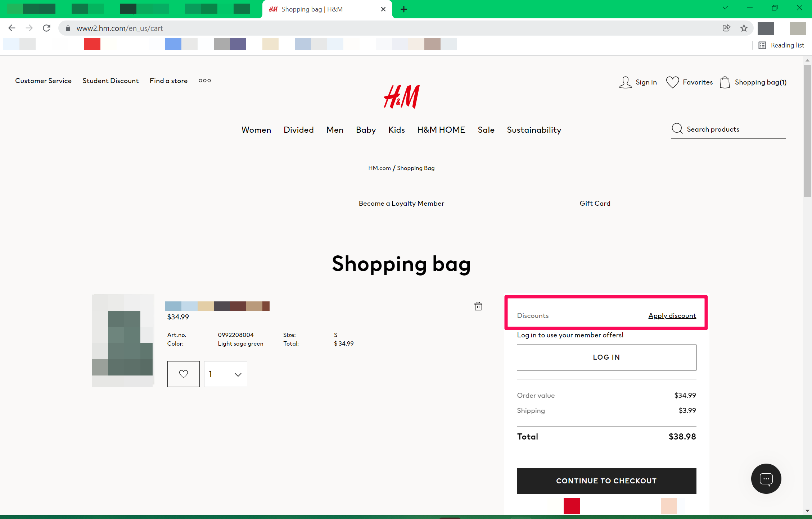The image size is (812, 519).
Task: Open Student Discount link
Action: pos(110,81)
